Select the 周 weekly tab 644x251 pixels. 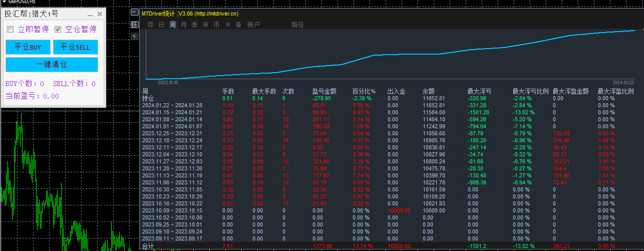(x=173, y=25)
